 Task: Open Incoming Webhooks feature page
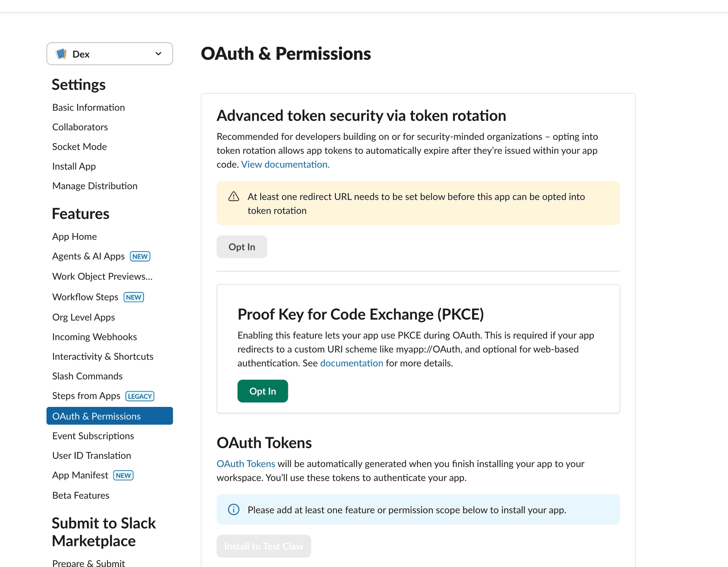point(95,337)
